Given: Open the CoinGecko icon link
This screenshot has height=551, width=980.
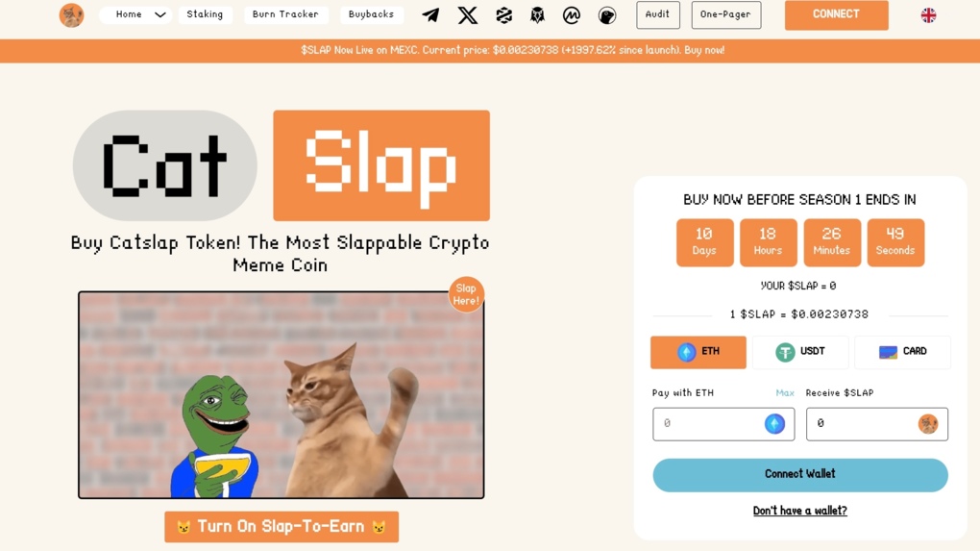Looking at the screenshot, I should pos(606,15).
